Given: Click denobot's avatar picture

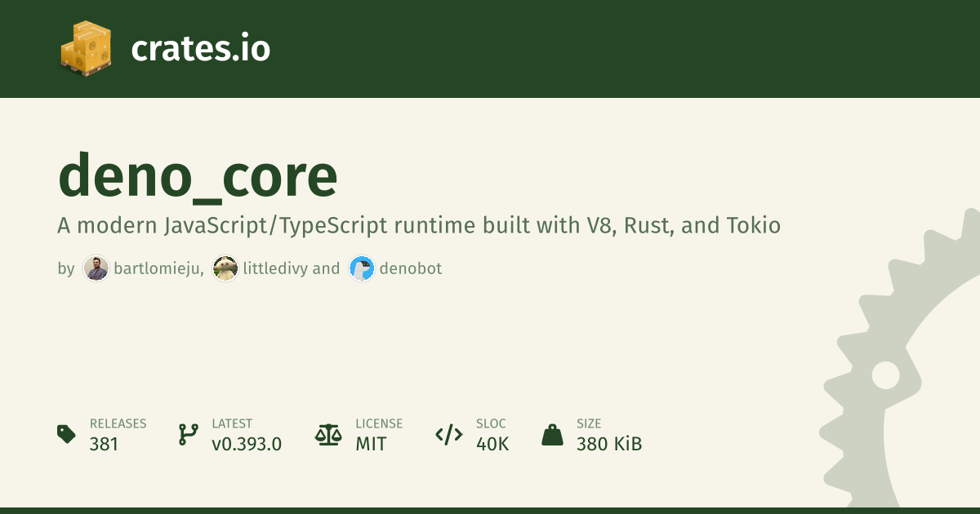Looking at the screenshot, I should tap(361, 268).
